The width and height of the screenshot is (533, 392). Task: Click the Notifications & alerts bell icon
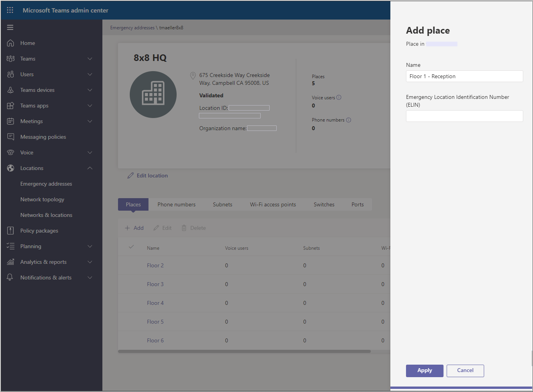point(10,277)
